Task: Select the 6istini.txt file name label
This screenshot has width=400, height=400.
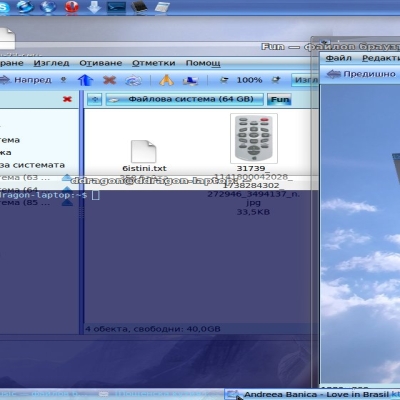Action: 144,168
